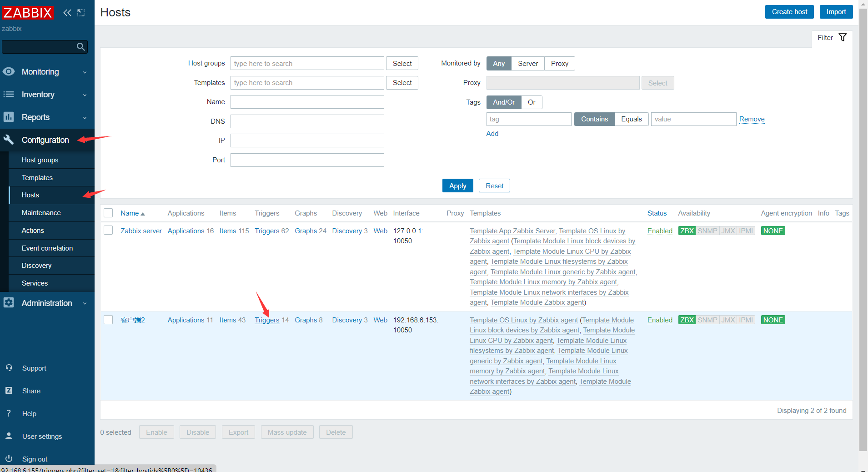Click the sidebar search magnifier icon
This screenshot has height=472, width=868.
click(80, 46)
